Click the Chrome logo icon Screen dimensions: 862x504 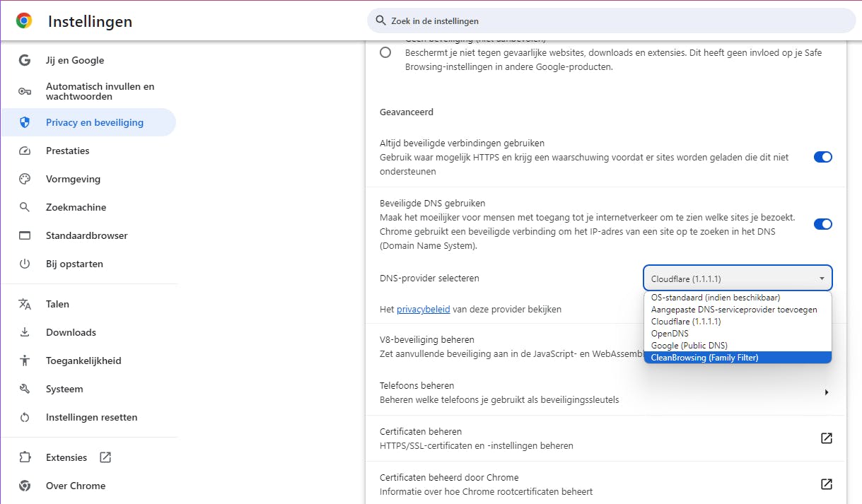tap(24, 21)
